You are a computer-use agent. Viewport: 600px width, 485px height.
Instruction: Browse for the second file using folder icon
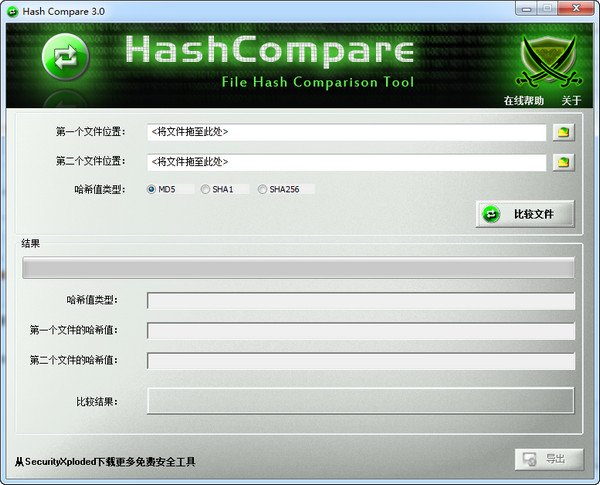coord(564,162)
